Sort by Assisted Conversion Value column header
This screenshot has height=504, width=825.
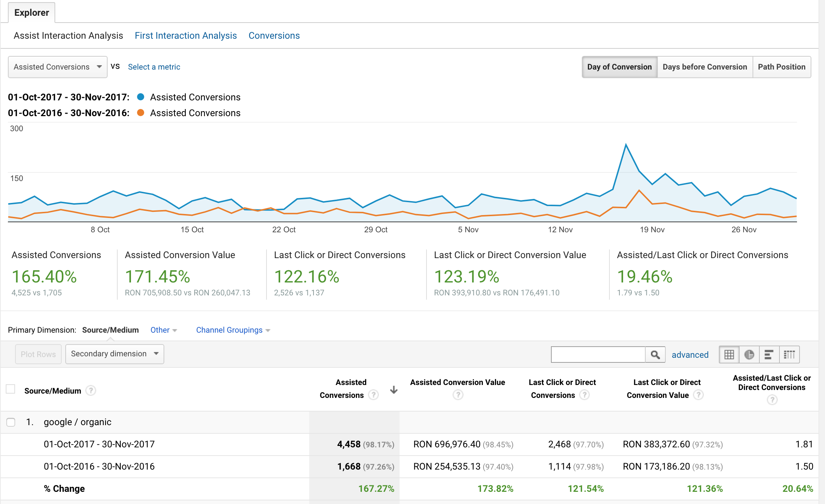pos(458,382)
